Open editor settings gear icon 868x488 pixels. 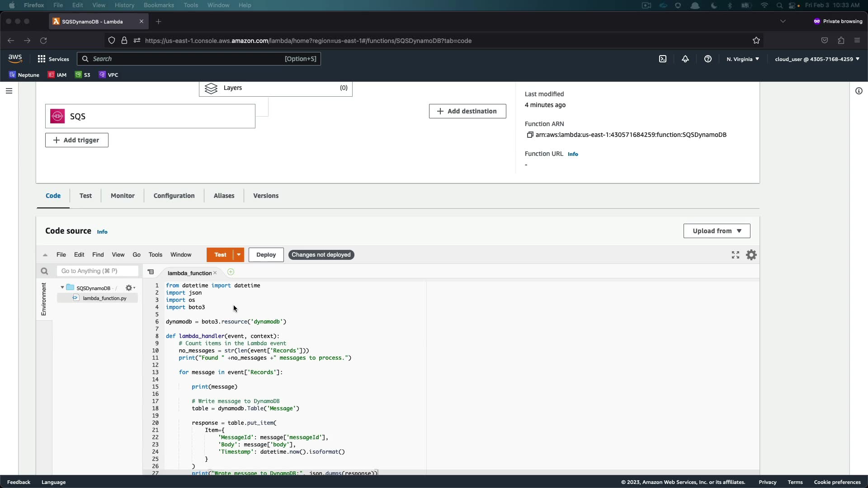pos(751,255)
